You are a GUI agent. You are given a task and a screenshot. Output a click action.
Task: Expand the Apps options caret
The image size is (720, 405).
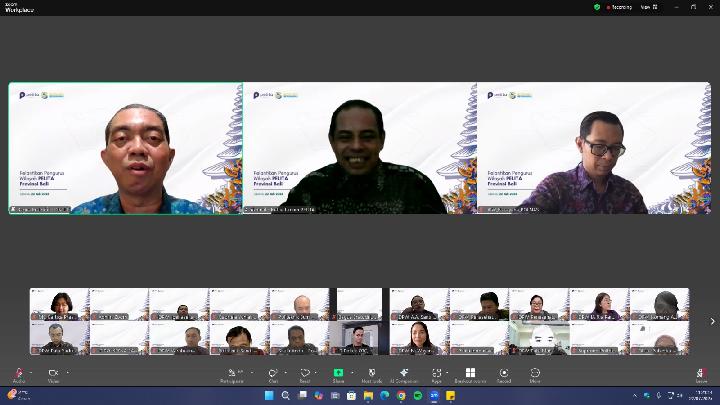(447, 372)
